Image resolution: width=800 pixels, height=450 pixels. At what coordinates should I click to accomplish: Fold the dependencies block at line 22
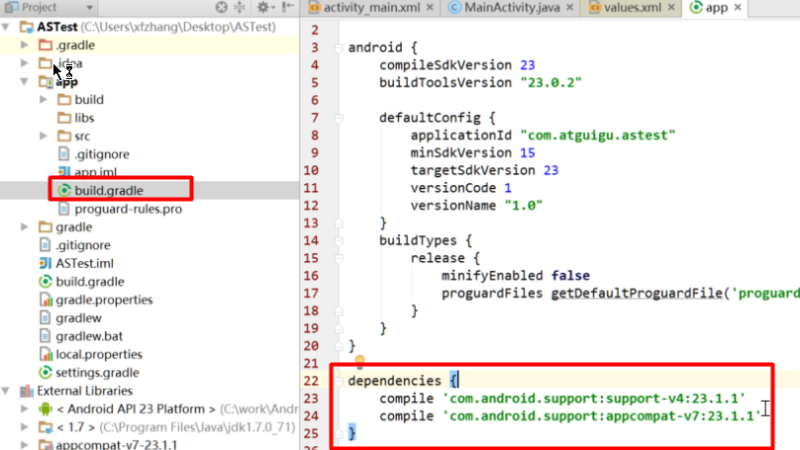point(338,381)
